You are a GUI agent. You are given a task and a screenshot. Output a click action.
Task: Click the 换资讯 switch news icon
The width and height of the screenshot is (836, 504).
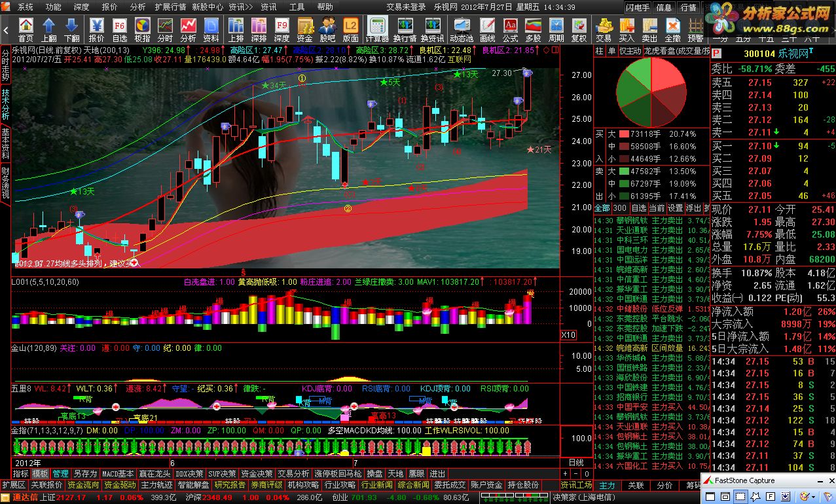[433, 29]
